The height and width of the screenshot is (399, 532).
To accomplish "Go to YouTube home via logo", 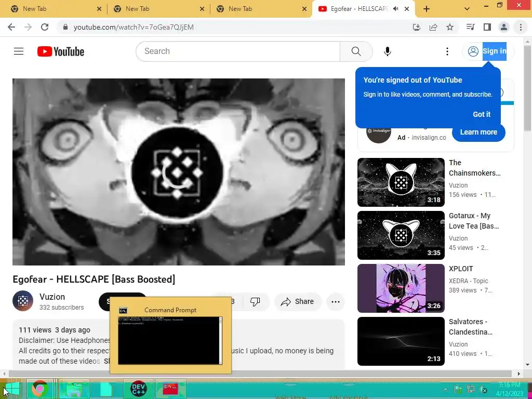I will coord(61,51).
